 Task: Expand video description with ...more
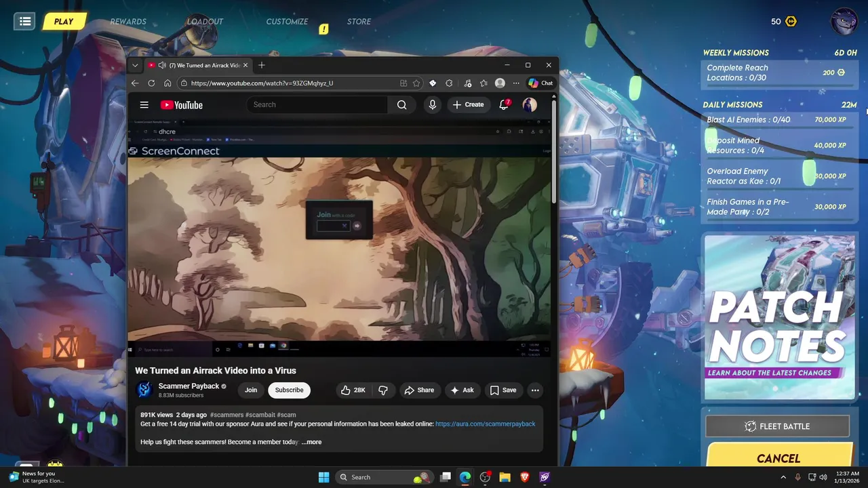(x=312, y=442)
